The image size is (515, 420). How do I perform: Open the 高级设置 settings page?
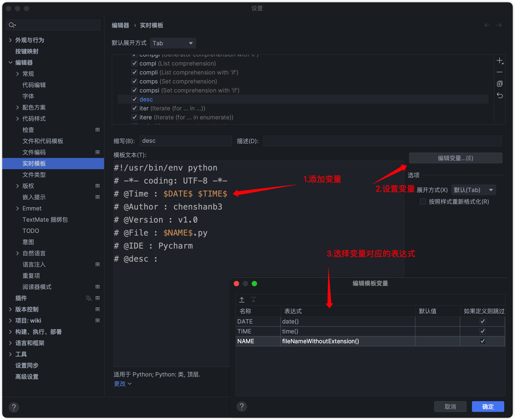point(27,377)
